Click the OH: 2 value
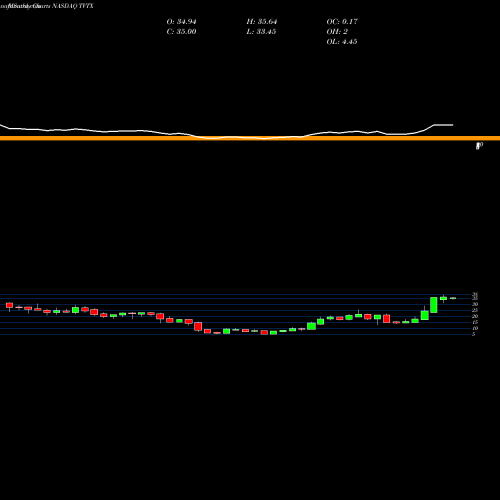This screenshot has width=500, height=500. tap(337, 32)
